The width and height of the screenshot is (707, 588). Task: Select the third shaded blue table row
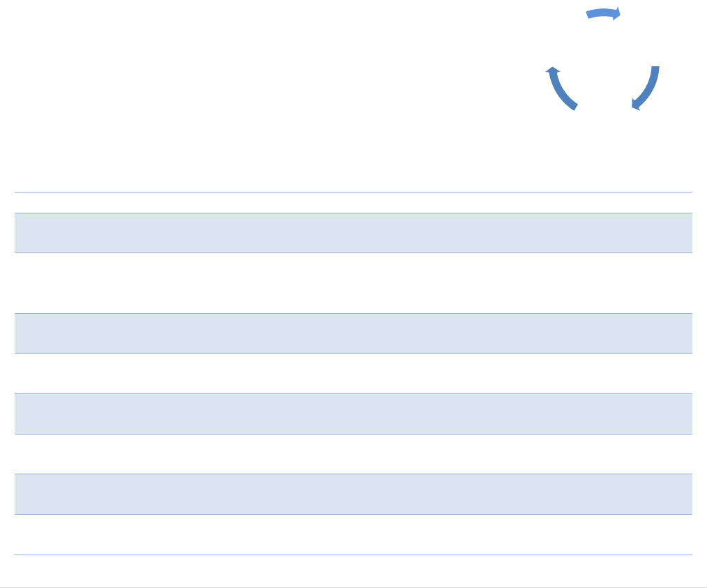[353, 414]
